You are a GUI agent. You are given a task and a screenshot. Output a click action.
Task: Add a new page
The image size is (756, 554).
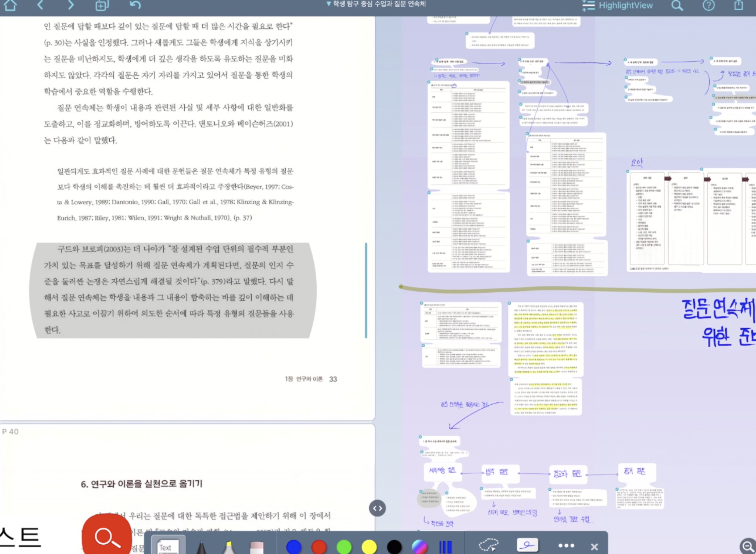click(x=102, y=5)
